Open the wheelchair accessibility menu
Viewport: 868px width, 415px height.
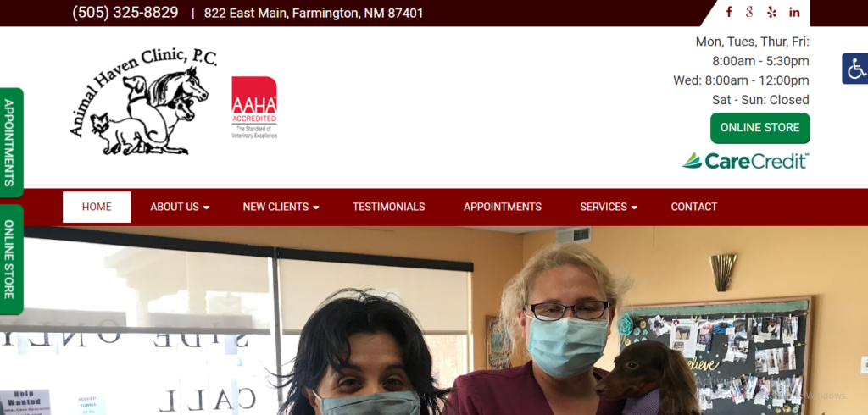coord(855,69)
